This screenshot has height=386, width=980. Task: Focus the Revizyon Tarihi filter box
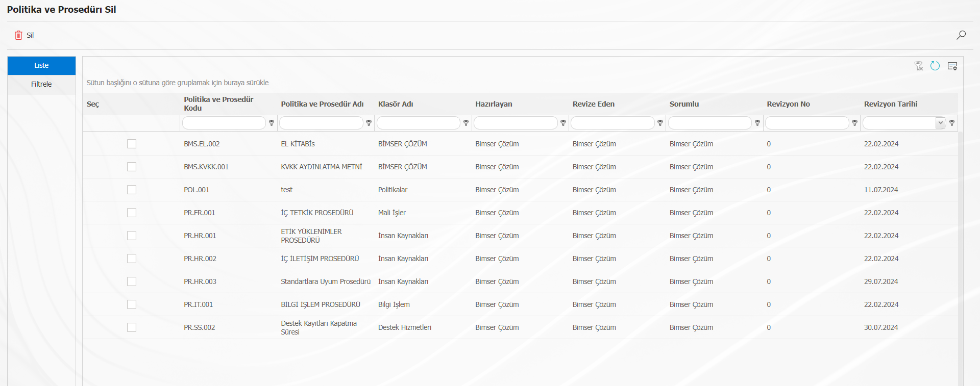899,123
